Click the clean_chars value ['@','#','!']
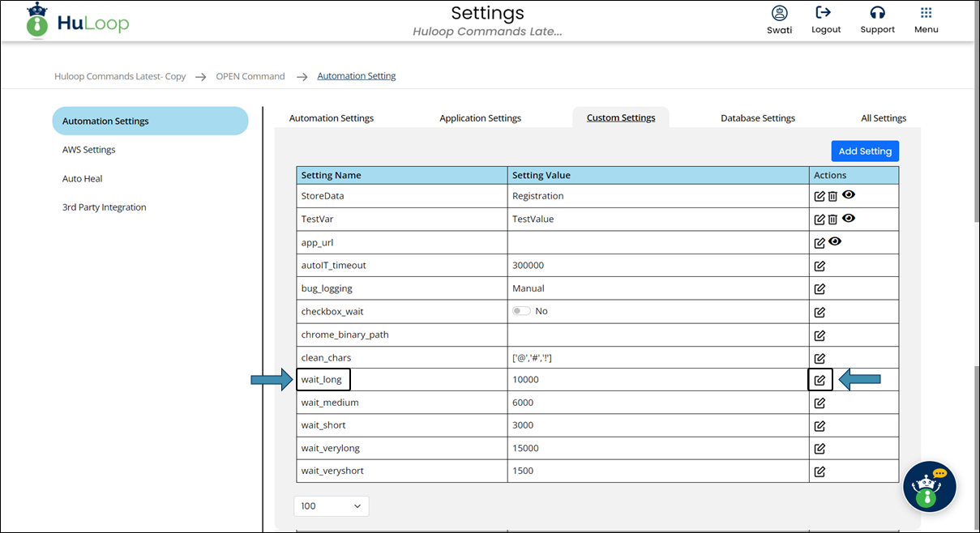980x533 pixels. [x=533, y=358]
